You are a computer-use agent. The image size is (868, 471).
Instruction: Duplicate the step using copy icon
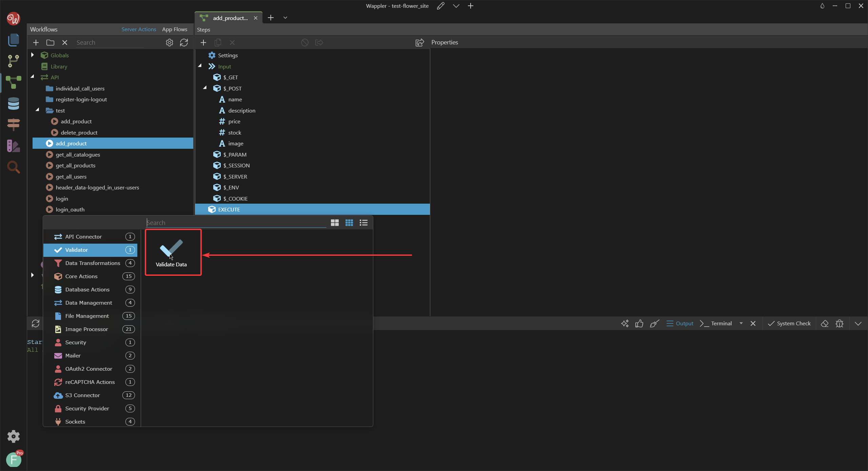tap(218, 42)
